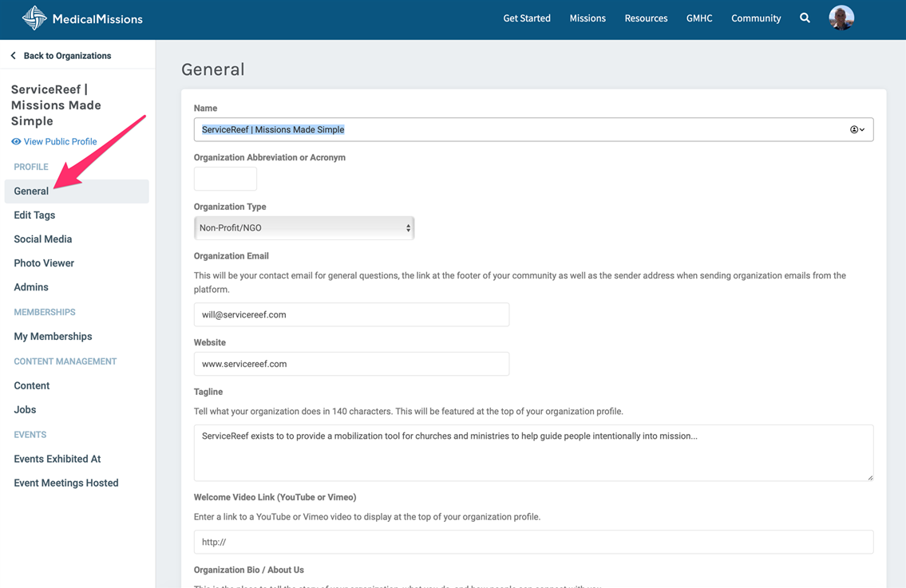
Task: Open the Organization Type dropdown
Action: (x=304, y=228)
